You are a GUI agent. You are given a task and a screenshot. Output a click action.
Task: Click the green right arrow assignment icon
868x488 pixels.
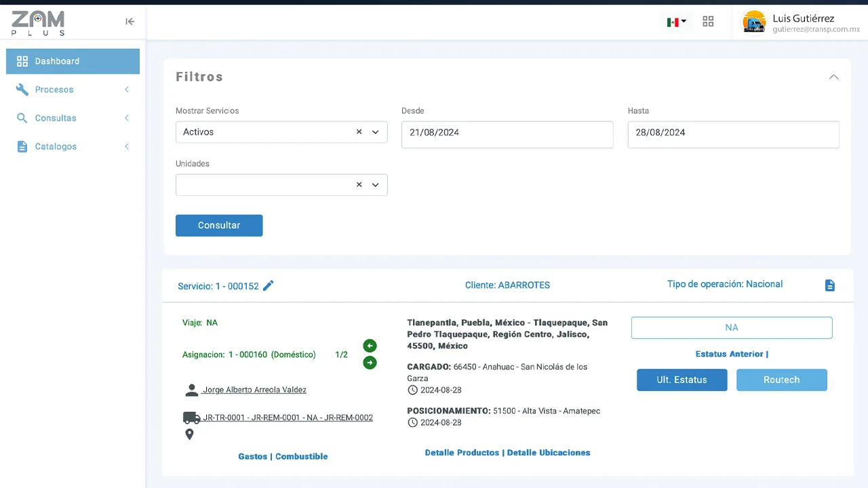click(370, 363)
